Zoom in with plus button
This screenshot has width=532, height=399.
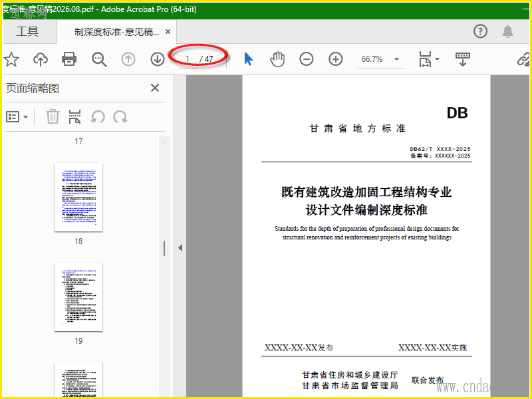(336, 59)
